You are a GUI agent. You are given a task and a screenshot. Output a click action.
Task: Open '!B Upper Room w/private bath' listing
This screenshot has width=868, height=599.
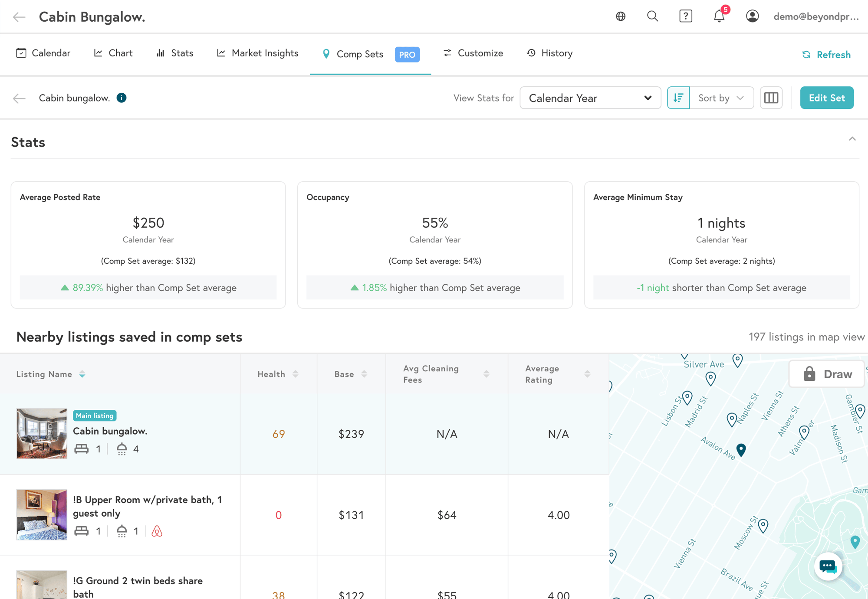pyautogui.click(x=148, y=506)
